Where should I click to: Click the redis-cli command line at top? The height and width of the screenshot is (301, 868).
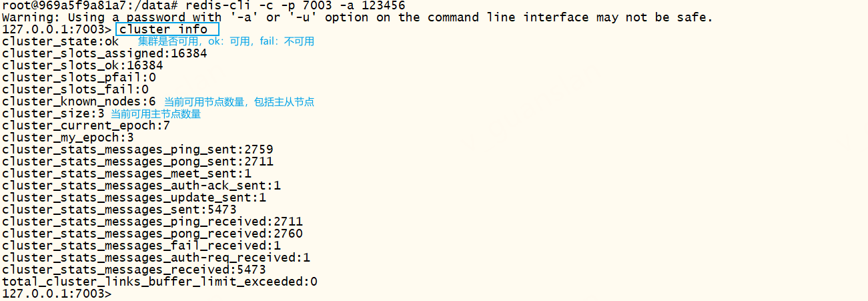click(x=203, y=5)
